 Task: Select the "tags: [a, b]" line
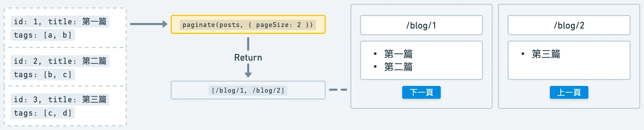[43, 35]
